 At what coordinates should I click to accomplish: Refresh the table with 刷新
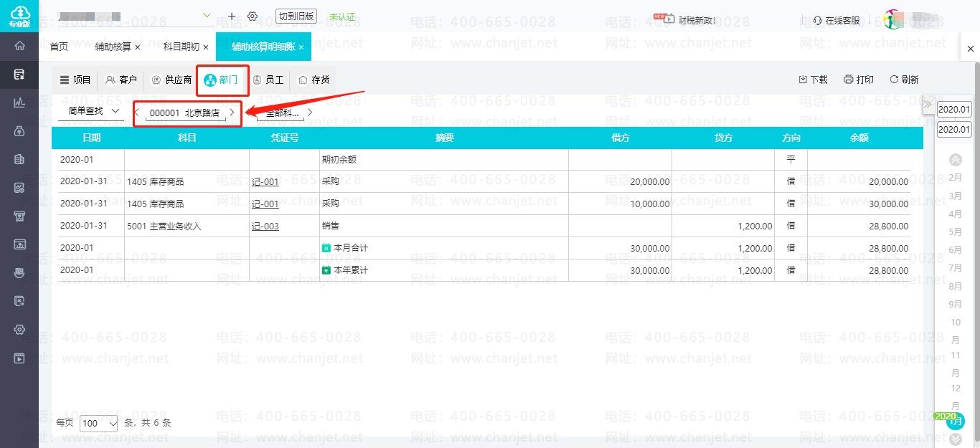tap(904, 80)
